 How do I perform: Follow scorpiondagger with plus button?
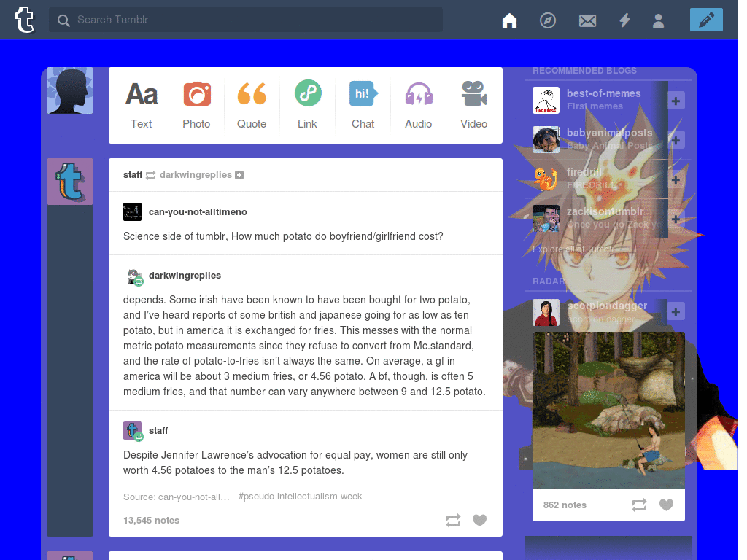(676, 311)
